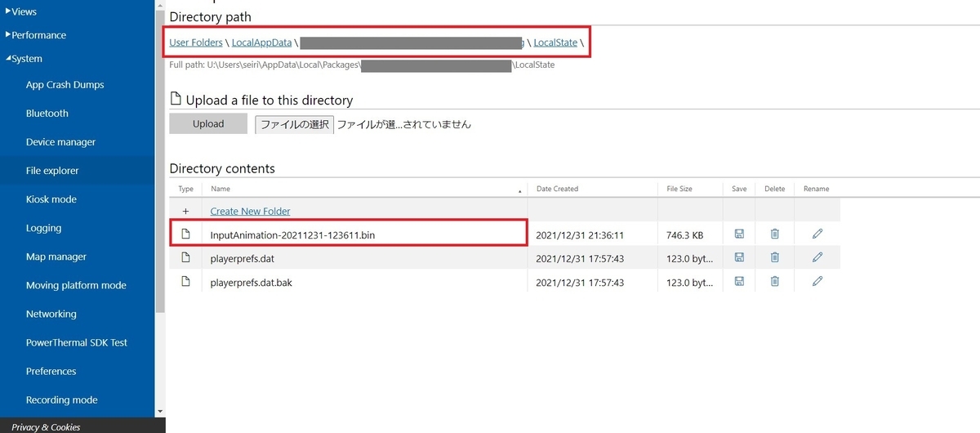Open the Logging page
The image size is (980, 433).
pyautogui.click(x=43, y=228)
